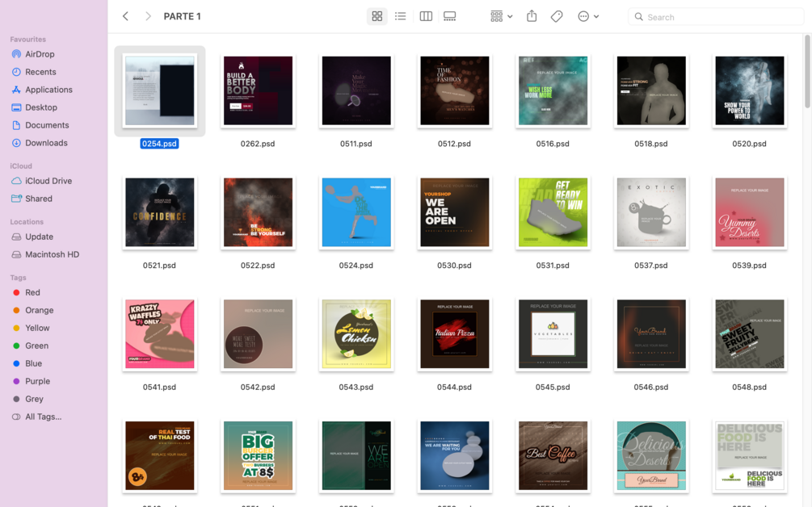Select the 0531.psd Get Ready to Win thumbnail
812x507 pixels.
click(553, 212)
